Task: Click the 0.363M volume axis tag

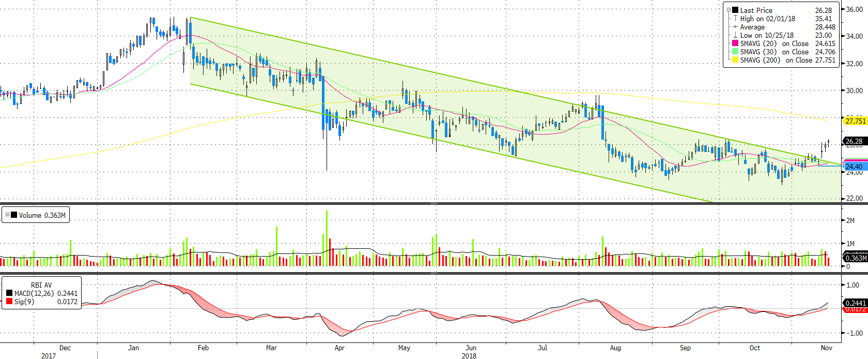Action: click(856, 258)
